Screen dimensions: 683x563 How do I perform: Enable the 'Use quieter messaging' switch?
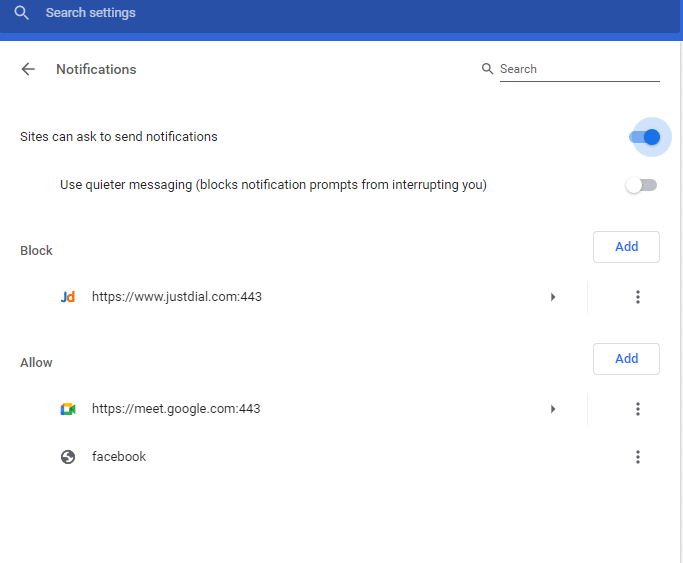pos(641,185)
